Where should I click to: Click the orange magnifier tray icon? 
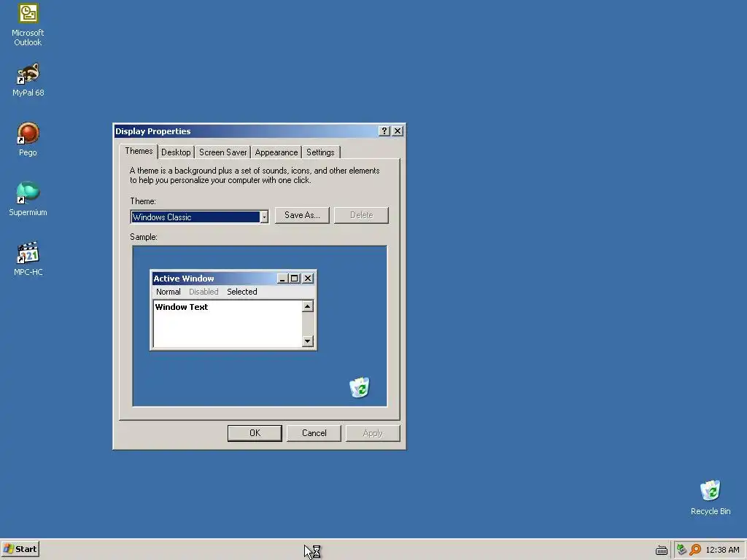[695, 550]
